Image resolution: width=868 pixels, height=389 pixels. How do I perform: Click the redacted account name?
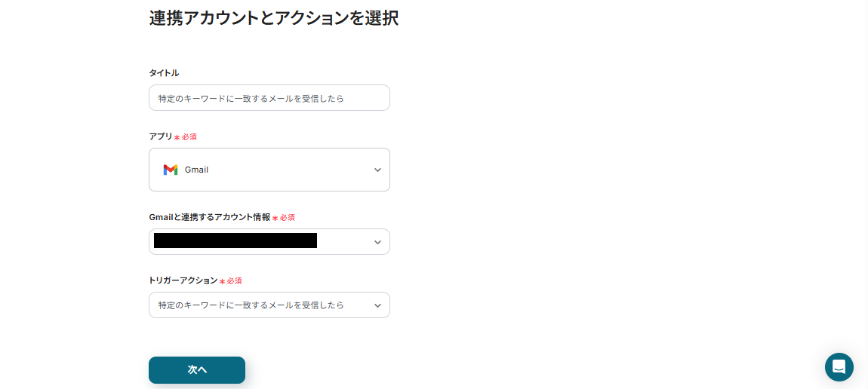235,241
